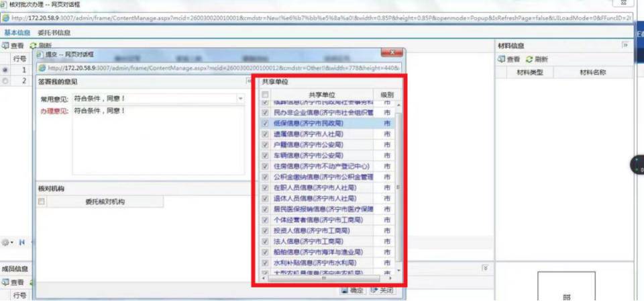Toggle checkbox for 遗属信息(济宁市人社局)
Screen dimensions: 644x301
266,134
